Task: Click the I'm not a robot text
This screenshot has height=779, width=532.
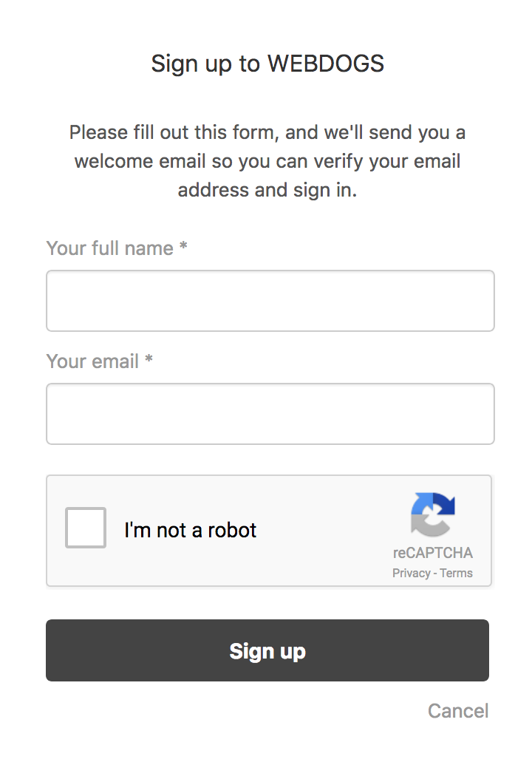Action: [190, 530]
